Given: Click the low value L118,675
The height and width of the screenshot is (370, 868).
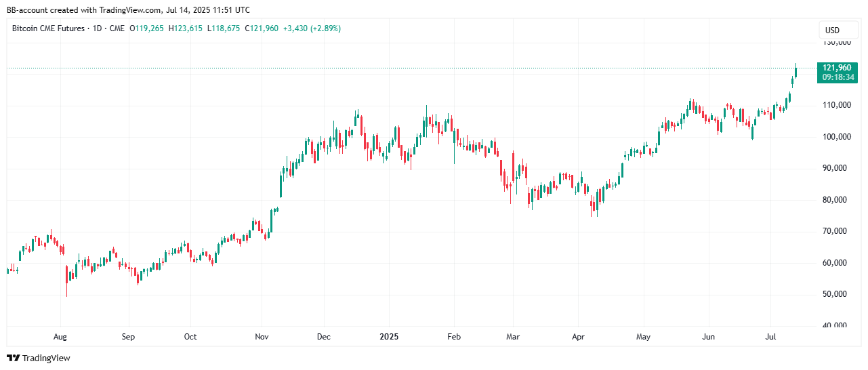Looking at the screenshot, I should tap(224, 28).
